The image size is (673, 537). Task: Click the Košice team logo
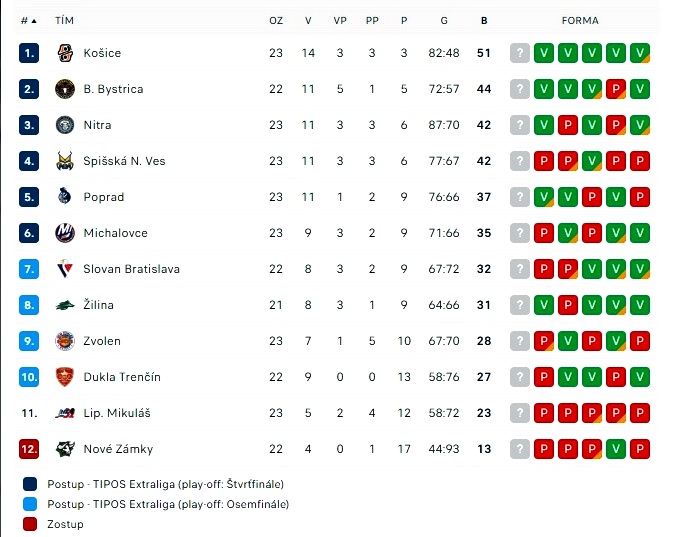65,53
